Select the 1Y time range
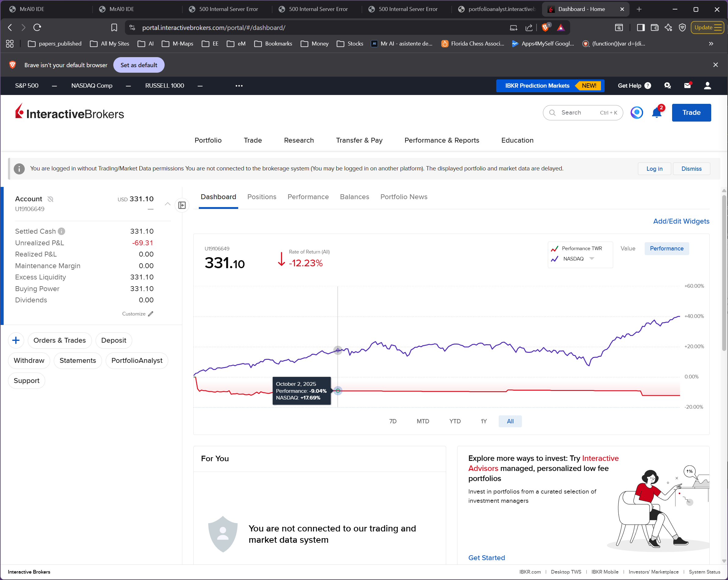 pos(484,421)
